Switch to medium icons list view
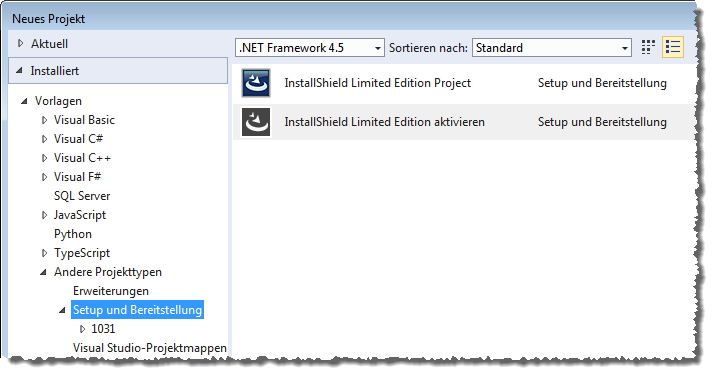This screenshot has height=378, width=715. pyautogui.click(x=673, y=47)
